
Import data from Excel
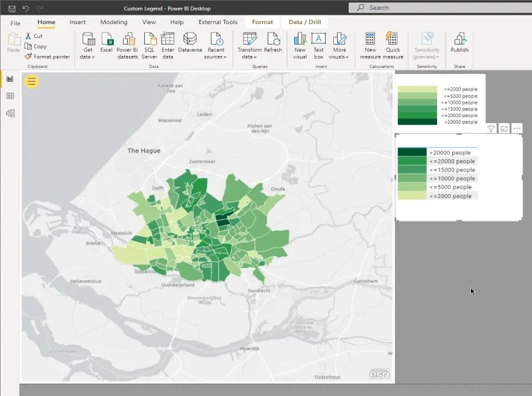pyautogui.click(x=106, y=42)
